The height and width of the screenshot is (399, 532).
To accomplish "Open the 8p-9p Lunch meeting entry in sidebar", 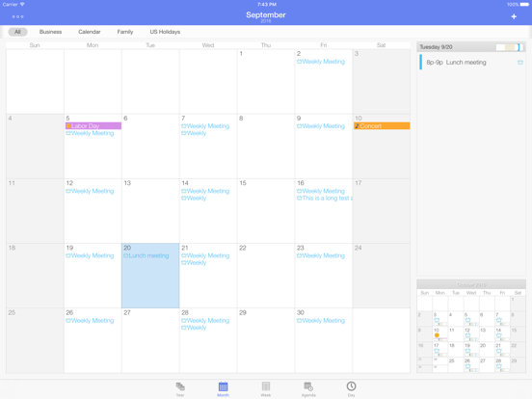I will pos(471,62).
